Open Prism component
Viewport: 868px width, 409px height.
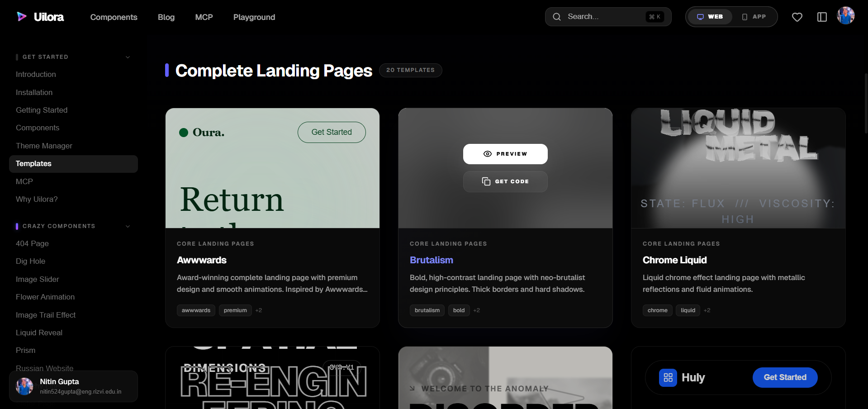tap(25, 350)
